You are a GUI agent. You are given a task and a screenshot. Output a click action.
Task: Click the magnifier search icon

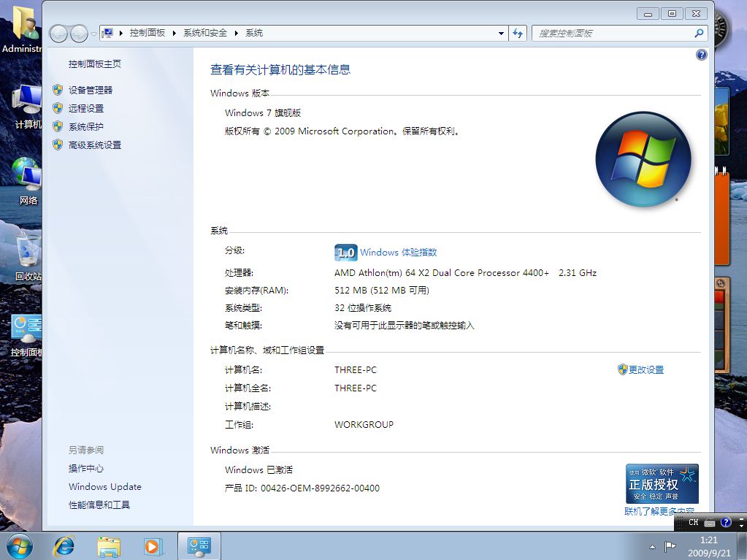(x=699, y=33)
